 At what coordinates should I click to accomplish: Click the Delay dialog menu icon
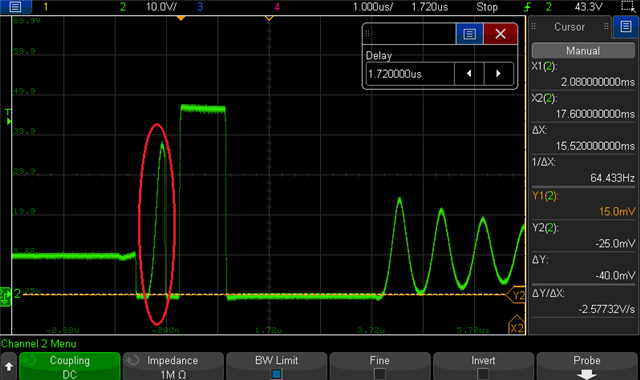[469, 34]
